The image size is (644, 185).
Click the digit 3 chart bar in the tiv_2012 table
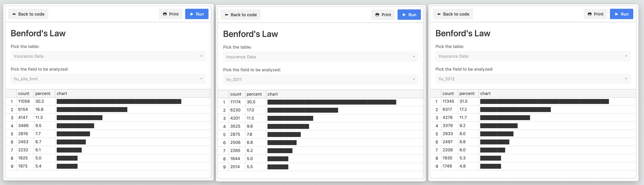[x=505, y=118]
